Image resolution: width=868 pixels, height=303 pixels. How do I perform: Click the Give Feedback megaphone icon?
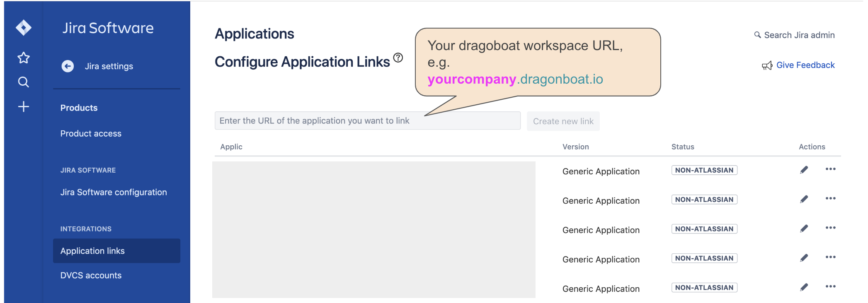[767, 65]
